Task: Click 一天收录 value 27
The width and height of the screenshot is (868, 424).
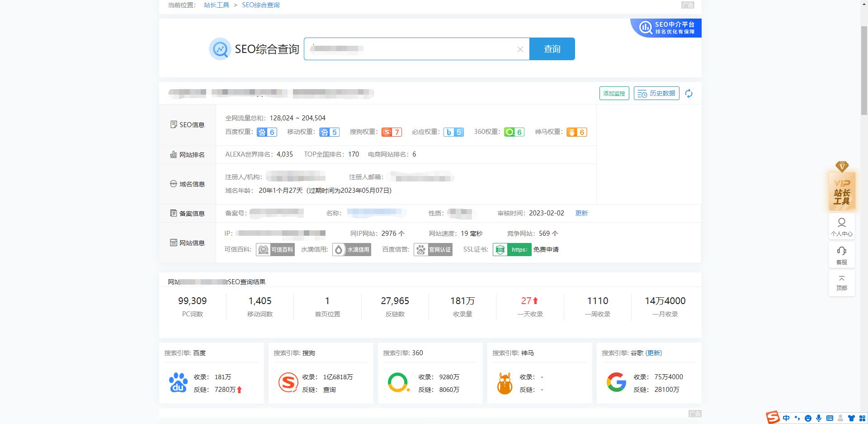Action: (529, 301)
